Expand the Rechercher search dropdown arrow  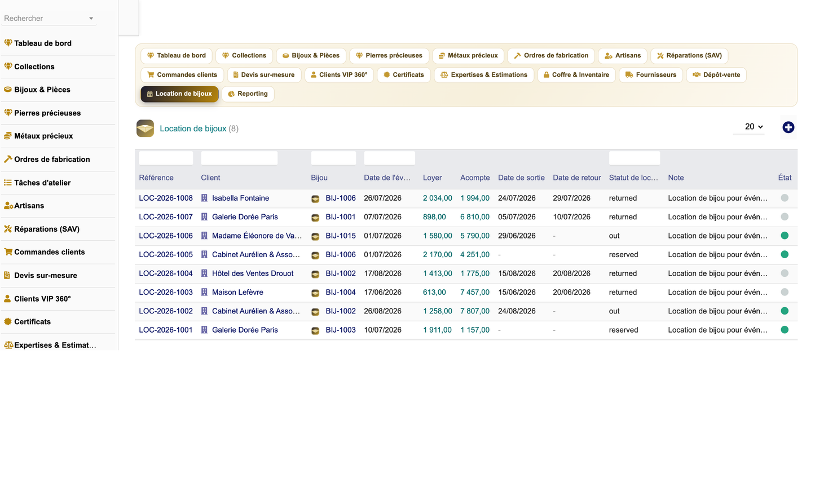(91, 19)
